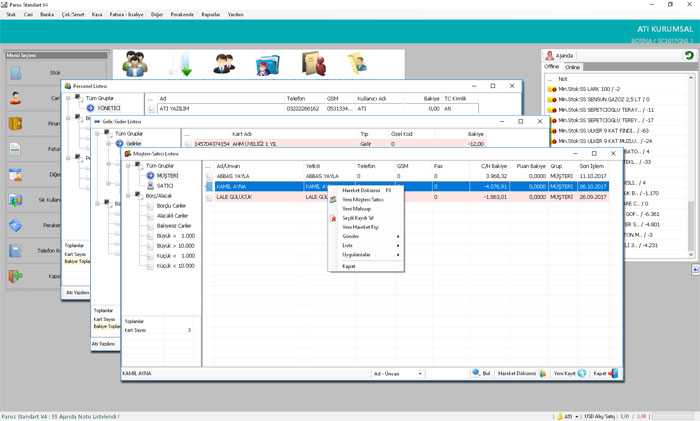
Task: Click the green download arrow toolbar icon
Action: point(181,65)
